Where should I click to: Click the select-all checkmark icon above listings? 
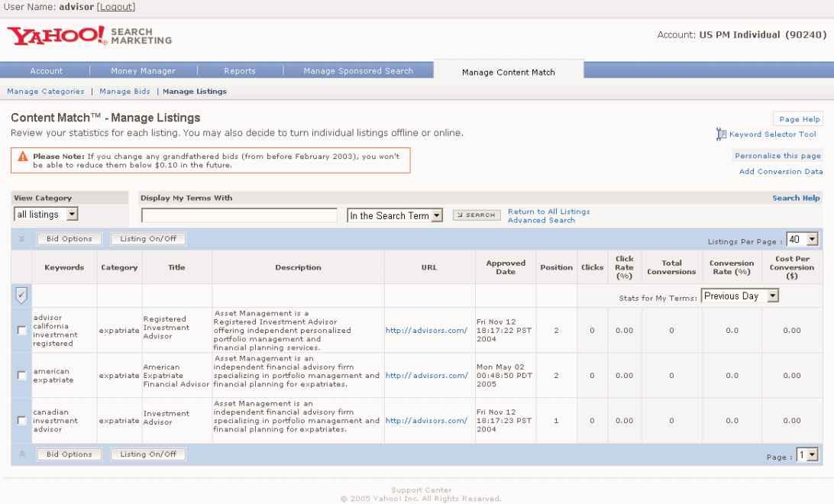[x=21, y=296]
